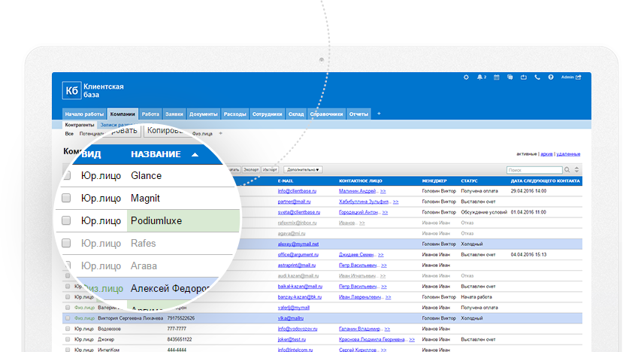
Task: Click into the Поиск search field
Action: point(532,171)
